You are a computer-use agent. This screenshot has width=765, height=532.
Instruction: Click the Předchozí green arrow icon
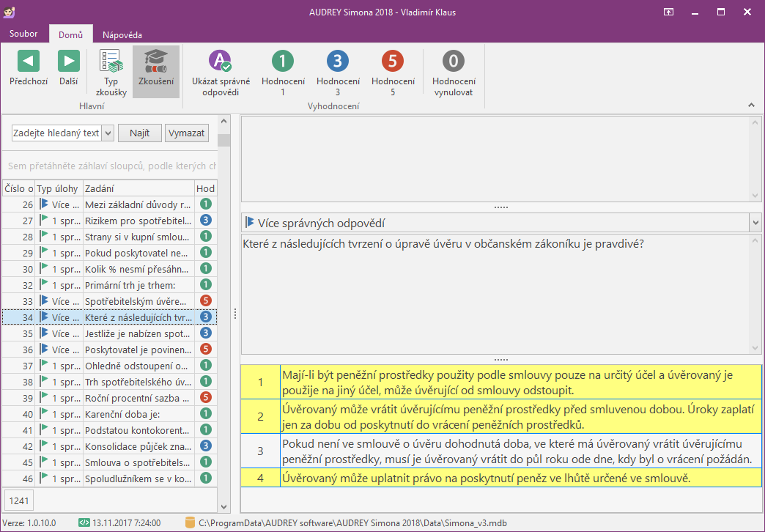click(x=29, y=61)
